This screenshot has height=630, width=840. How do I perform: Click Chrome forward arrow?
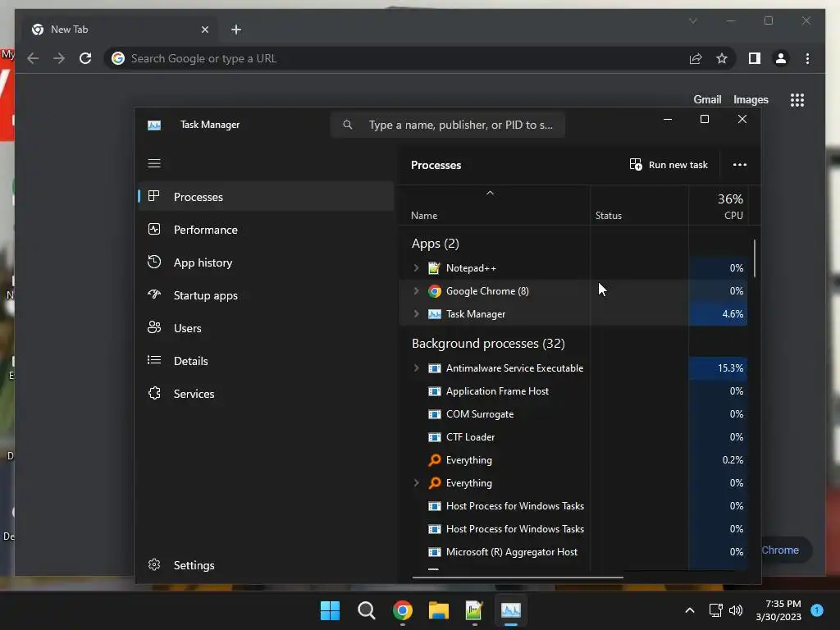59,58
